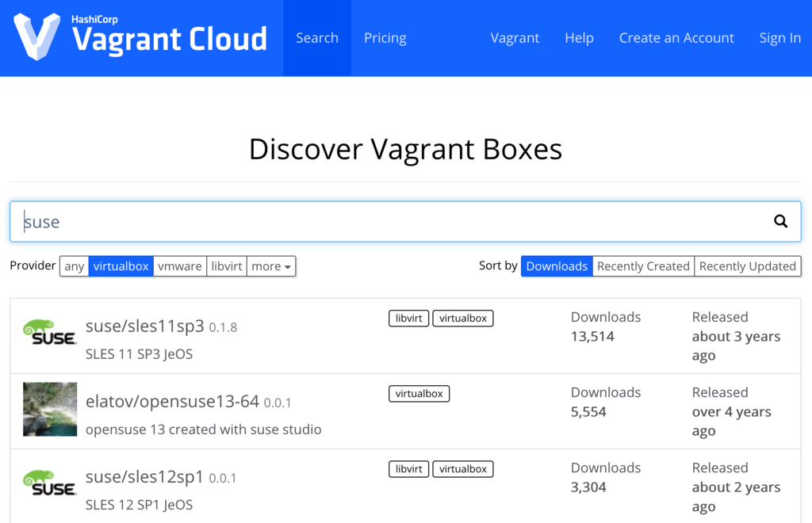The width and height of the screenshot is (812, 523).
Task: Switch to the Pricing tab
Action: [x=385, y=37]
